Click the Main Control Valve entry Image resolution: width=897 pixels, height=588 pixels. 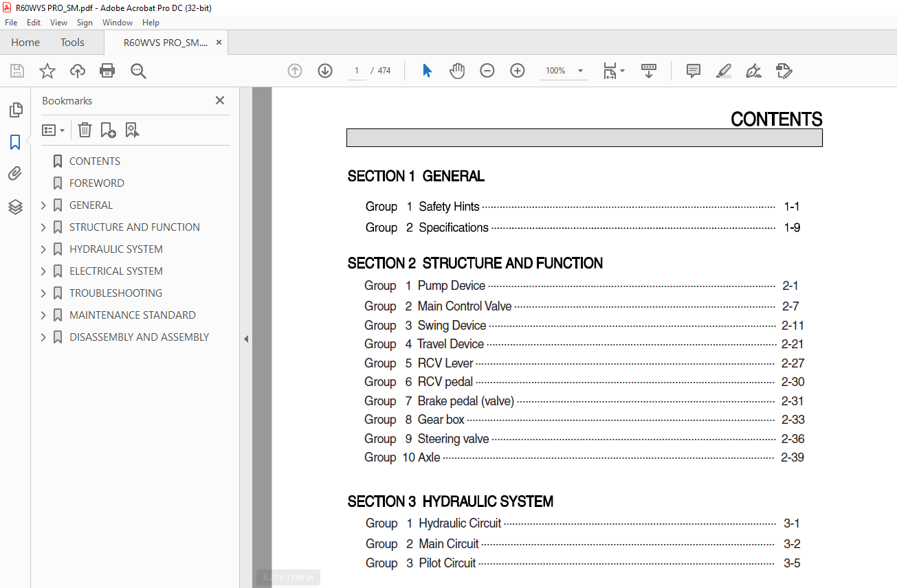581,306
